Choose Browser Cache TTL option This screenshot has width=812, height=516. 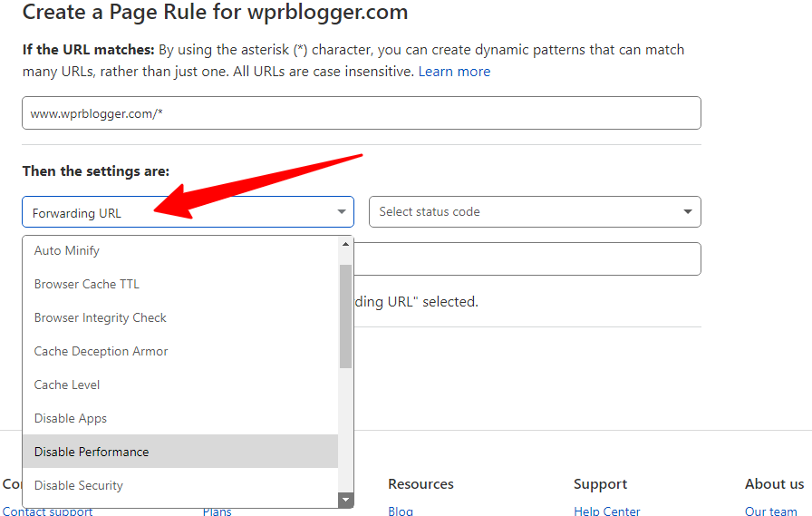click(x=180, y=285)
